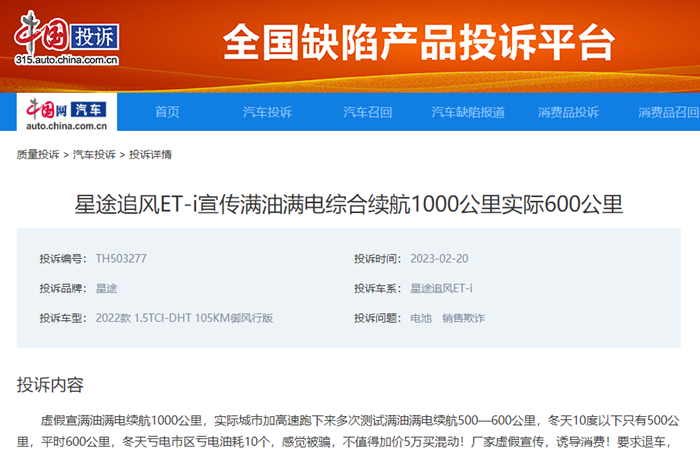Click the 投诉车系 label

(x=377, y=288)
